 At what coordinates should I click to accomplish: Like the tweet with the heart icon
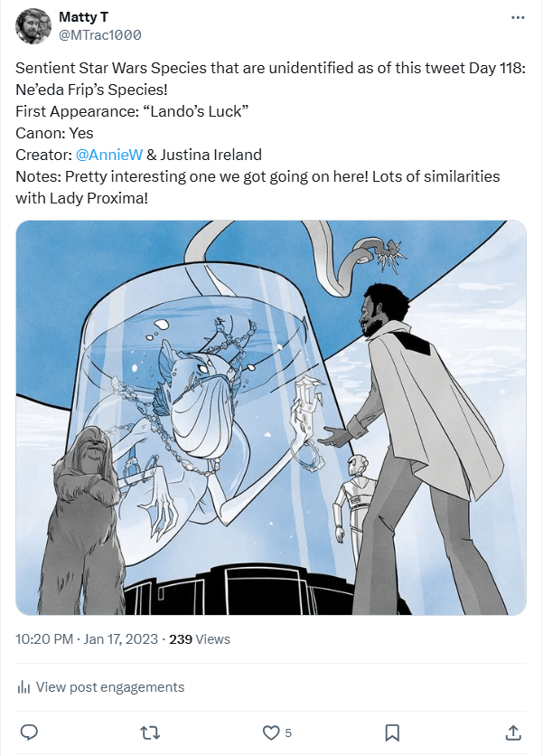271,732
